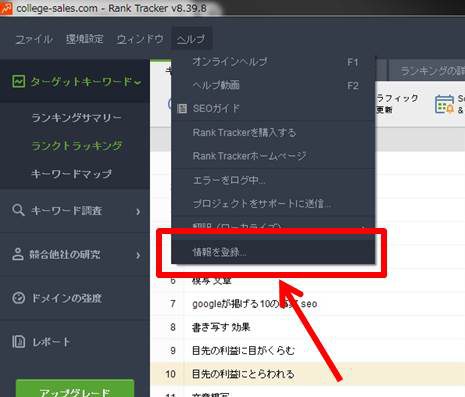Click the Rank Tracker app icon in title bar
The height and width of the screenshot is (397, 465).
coord(6,8)
